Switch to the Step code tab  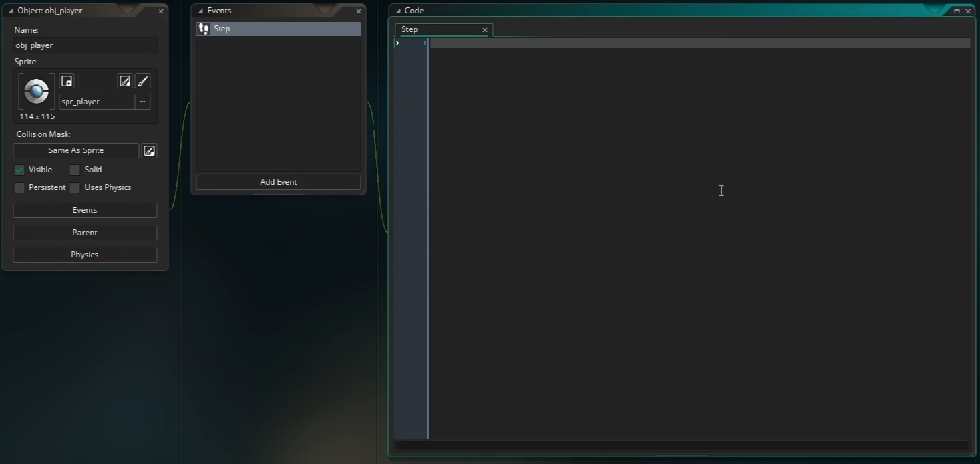click(x=438, y=29)
